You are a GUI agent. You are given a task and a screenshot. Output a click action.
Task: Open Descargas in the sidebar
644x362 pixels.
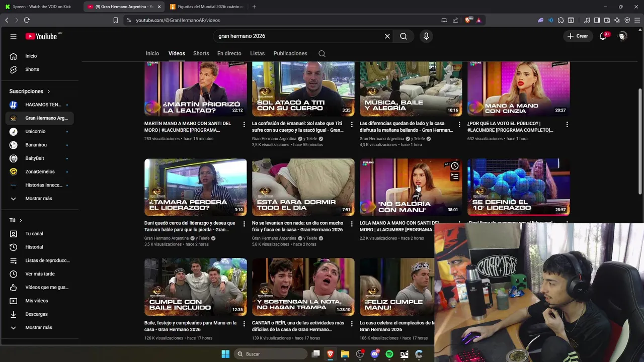click(40, 314)
